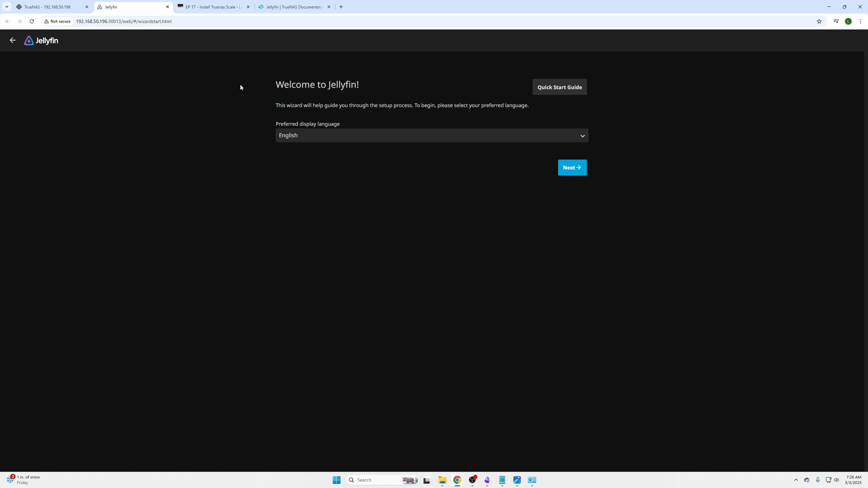
Task: Proceed with the Next button
Action: click(572, 167)
